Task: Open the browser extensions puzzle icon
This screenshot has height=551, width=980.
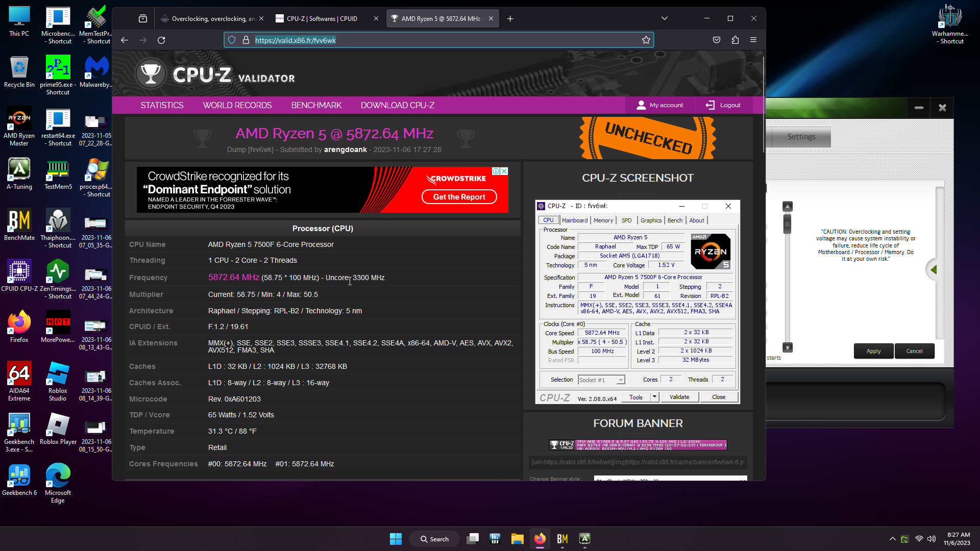Action: point(735,40)
